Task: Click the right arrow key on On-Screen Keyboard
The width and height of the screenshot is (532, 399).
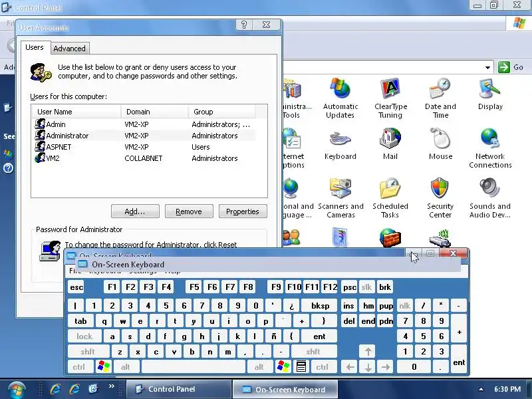Action: pyautogui.click(x=386, y=367)
